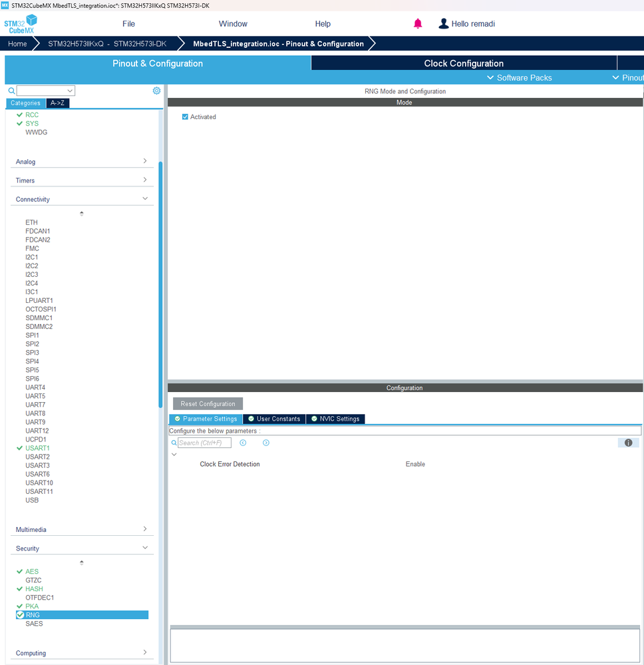Click the user profile icon

coord(444,24)
